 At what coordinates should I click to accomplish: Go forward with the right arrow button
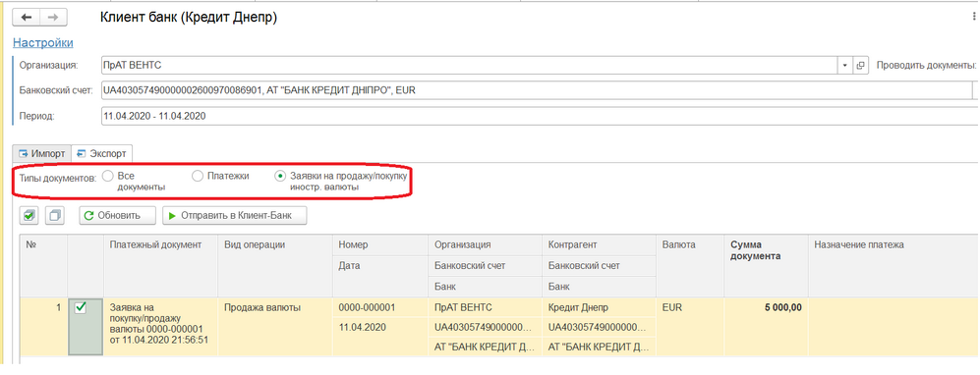point(53,18)
